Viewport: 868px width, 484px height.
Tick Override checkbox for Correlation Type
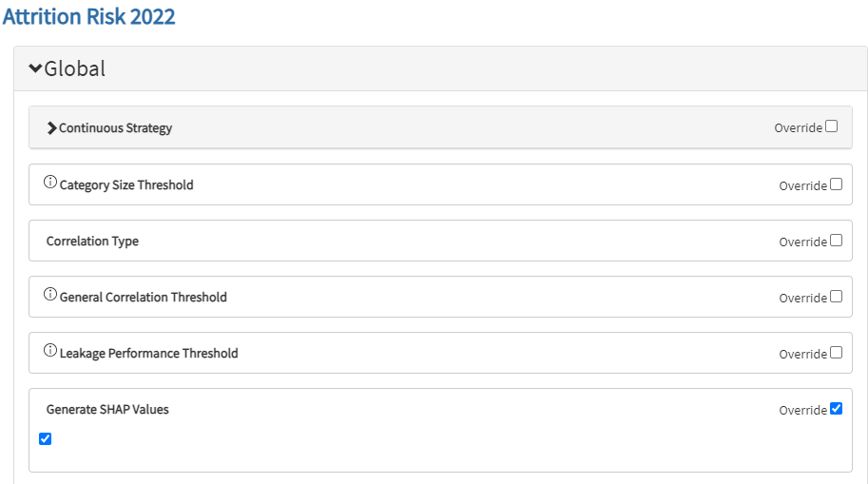pyautogui.click(x=836, y=241)
